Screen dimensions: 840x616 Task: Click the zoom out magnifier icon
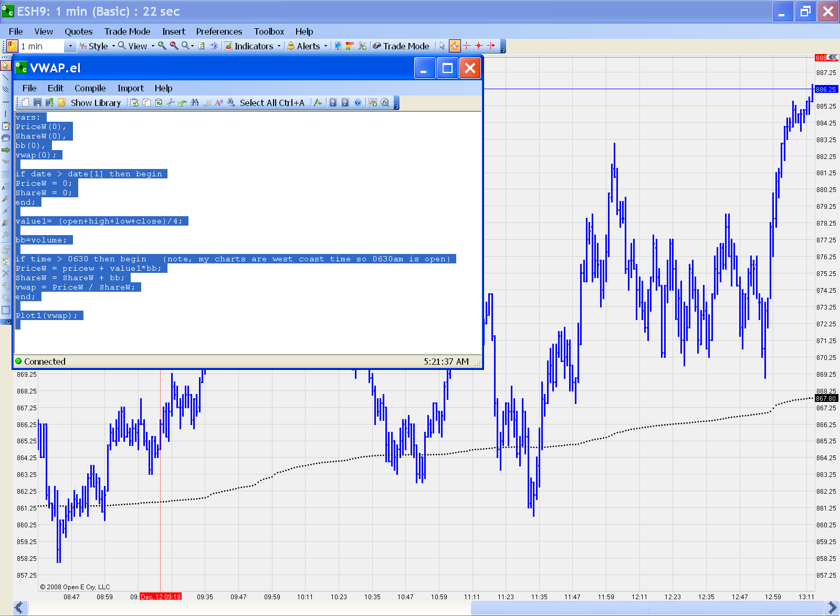174,46
